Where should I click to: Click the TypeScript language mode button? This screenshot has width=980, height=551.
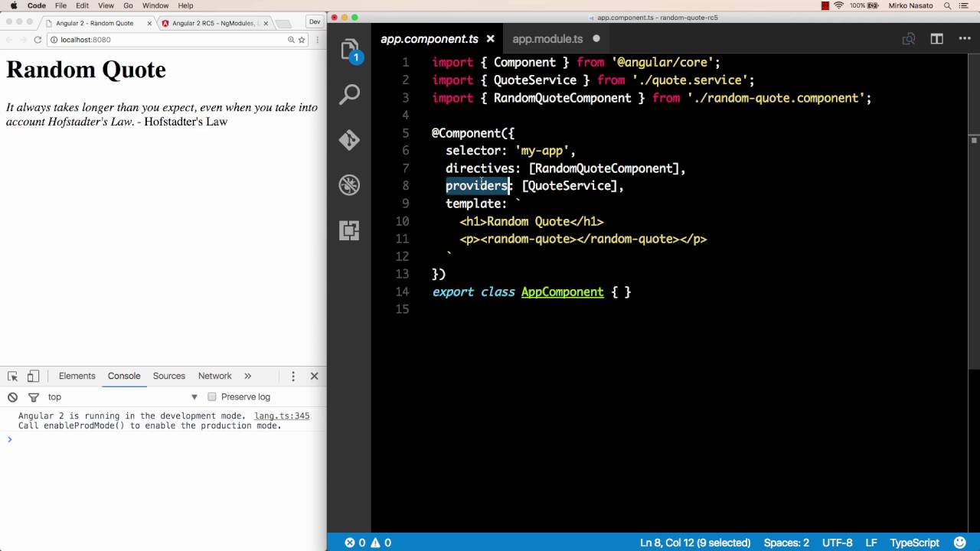pos(914,543)
